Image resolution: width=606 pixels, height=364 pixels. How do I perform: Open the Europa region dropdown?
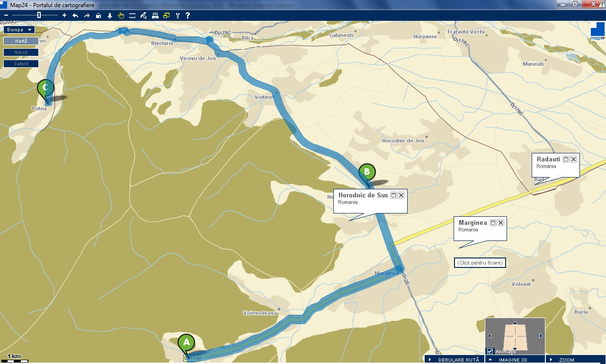[19, 30]
